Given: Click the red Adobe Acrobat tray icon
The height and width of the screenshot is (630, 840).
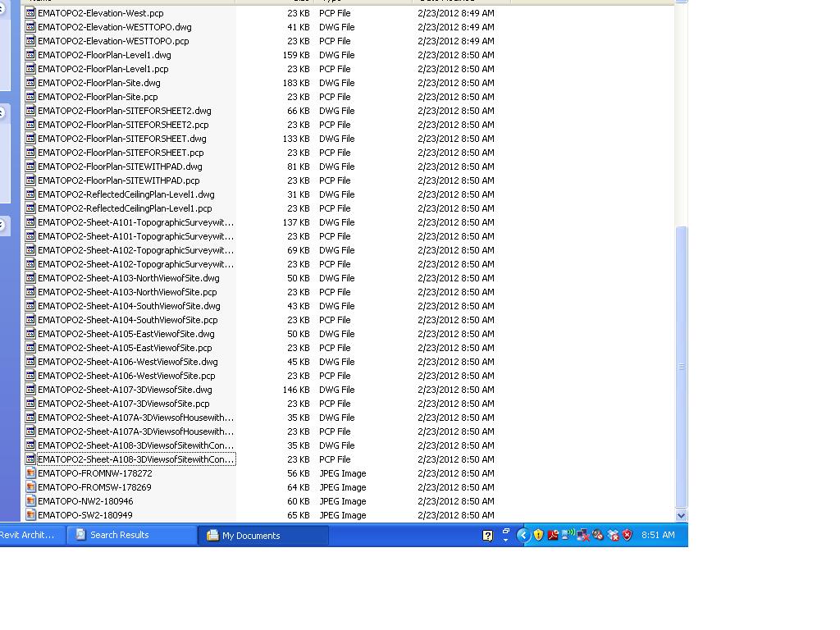Looking at the screenshot, I should pos(553,535).
